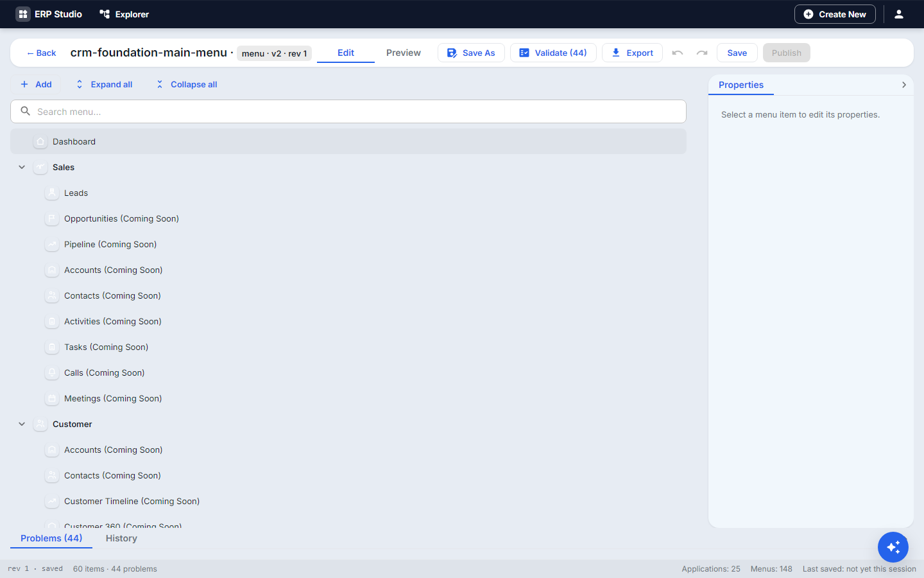
Task: Add a new menu item
Action: click(36, 84)
